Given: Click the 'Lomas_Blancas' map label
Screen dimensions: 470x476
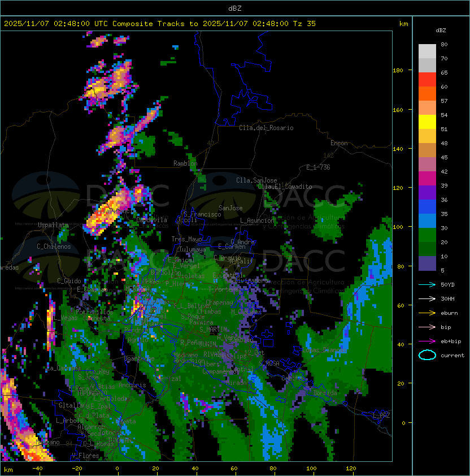Looking at the screenshot, I should click(x=324, y=350).
